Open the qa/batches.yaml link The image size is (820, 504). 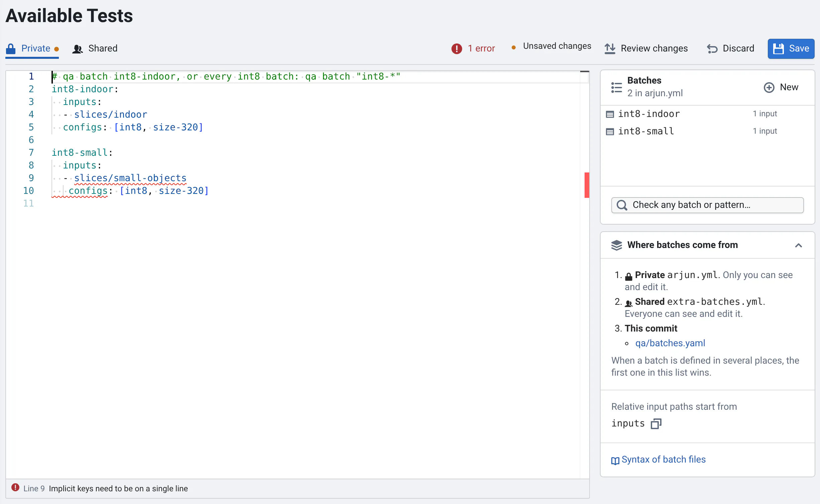[x=670, y=343]
